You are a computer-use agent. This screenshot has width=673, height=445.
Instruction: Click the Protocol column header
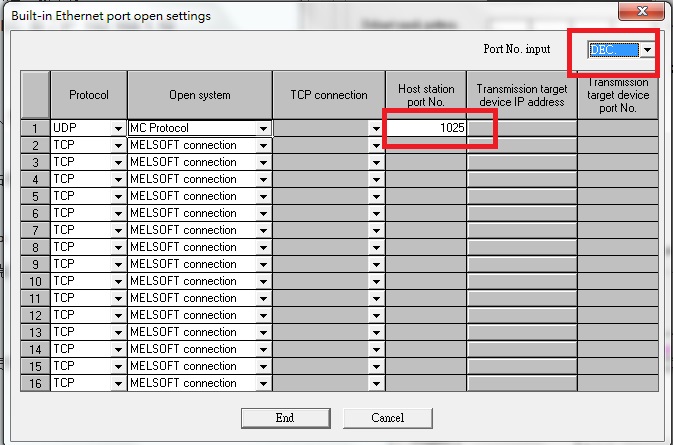click(88, 96)
